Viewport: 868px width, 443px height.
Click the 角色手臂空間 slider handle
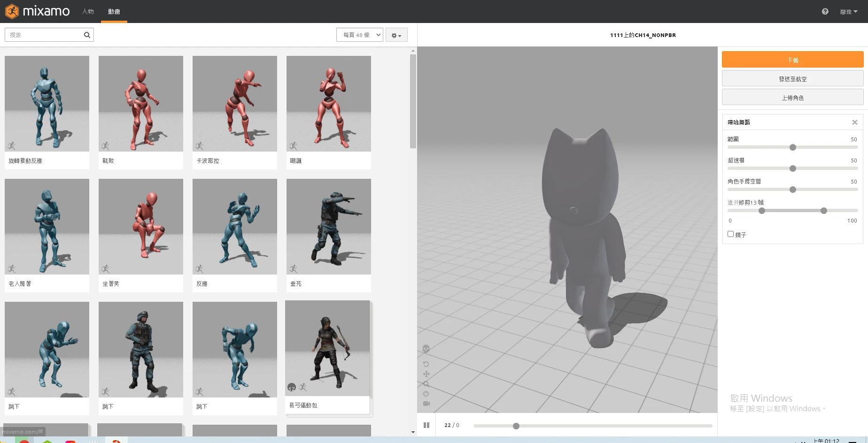click(793, 190)
